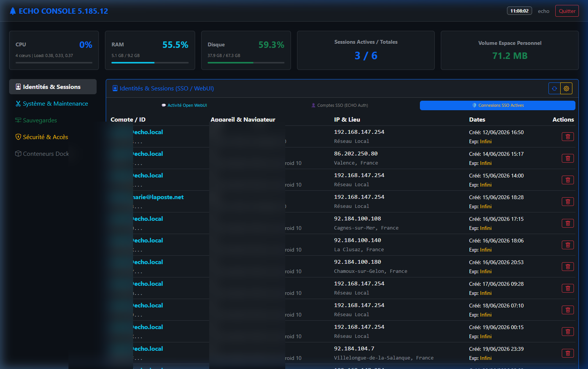Delete session created 16/06/2026 18:06
588x369 pixels.
(568, 245)
